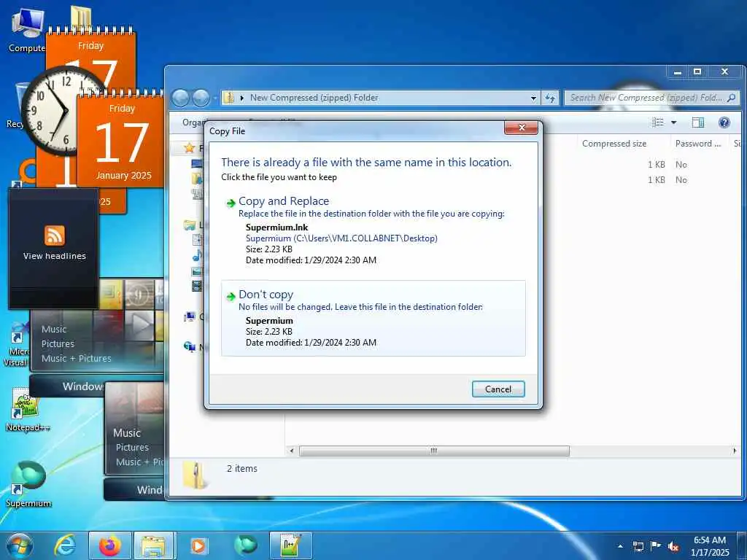Click the address bar New Compressed (zipped) Folder
The width and height of the screenshot is (747, 560).
point(314,98)
